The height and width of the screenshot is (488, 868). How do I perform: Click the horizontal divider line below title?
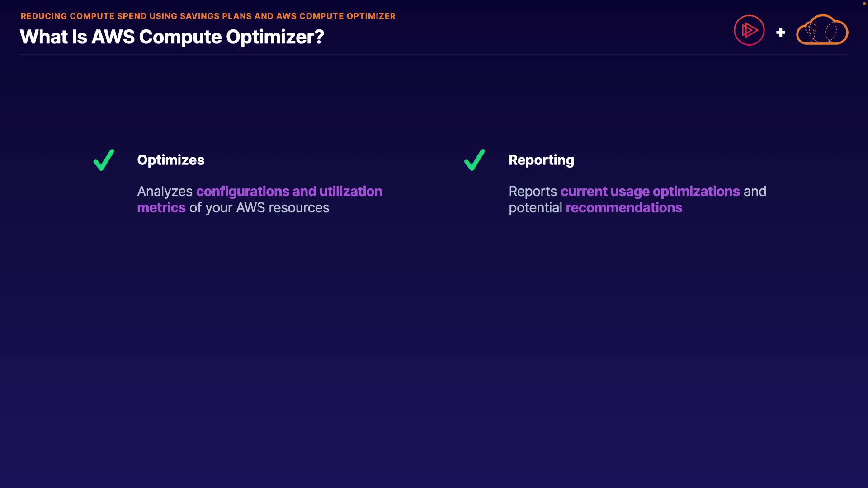coord(434,54)
